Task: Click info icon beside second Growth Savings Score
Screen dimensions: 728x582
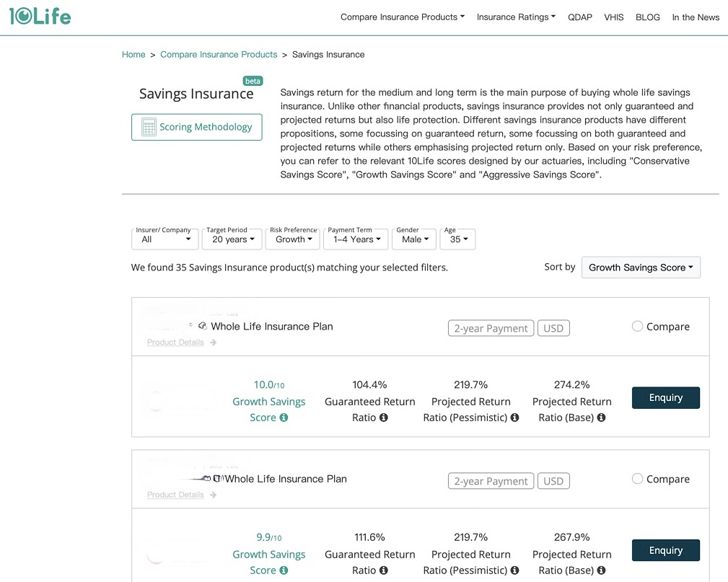Action: coord(284,570)
